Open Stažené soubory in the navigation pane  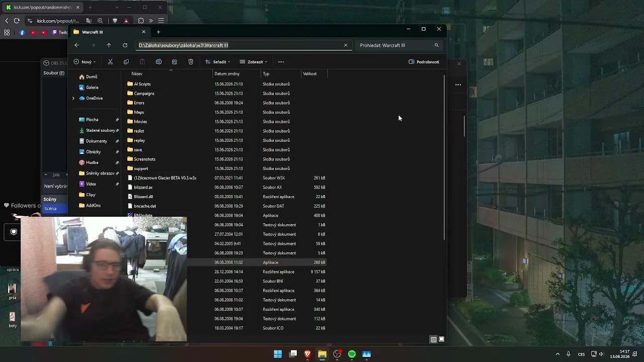point(97,130)
